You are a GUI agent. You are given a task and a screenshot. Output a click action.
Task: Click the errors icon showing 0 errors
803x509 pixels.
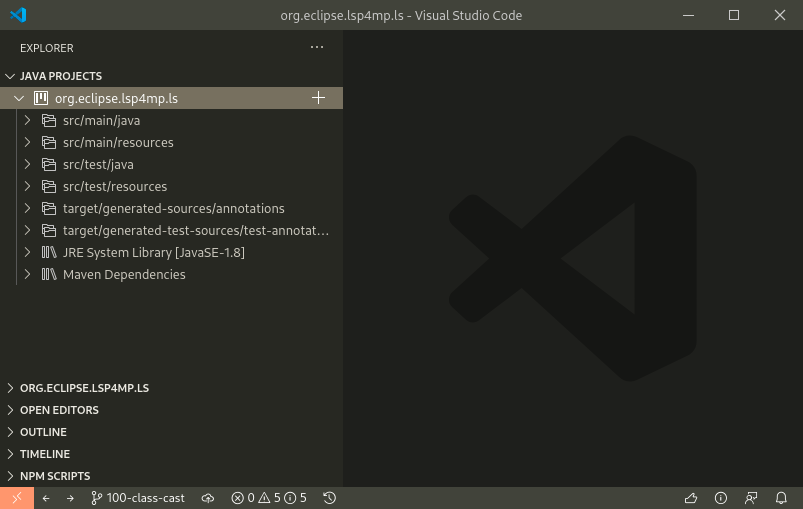tap(237, 498)
